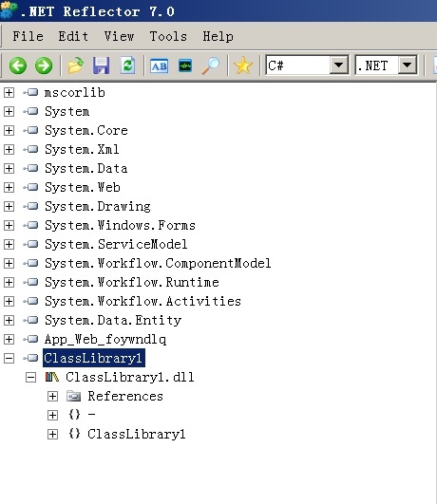Expand the System.ServiceModel node

[9, 244]
